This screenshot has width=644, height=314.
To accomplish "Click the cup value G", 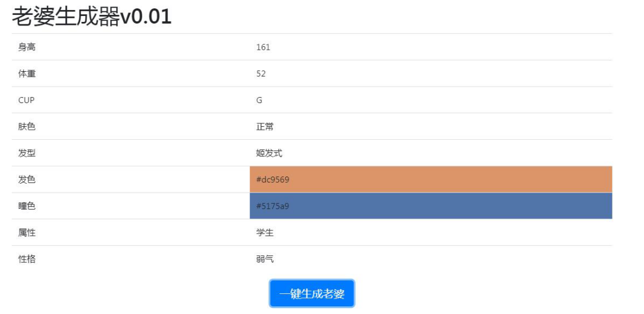I will point(259,101).
